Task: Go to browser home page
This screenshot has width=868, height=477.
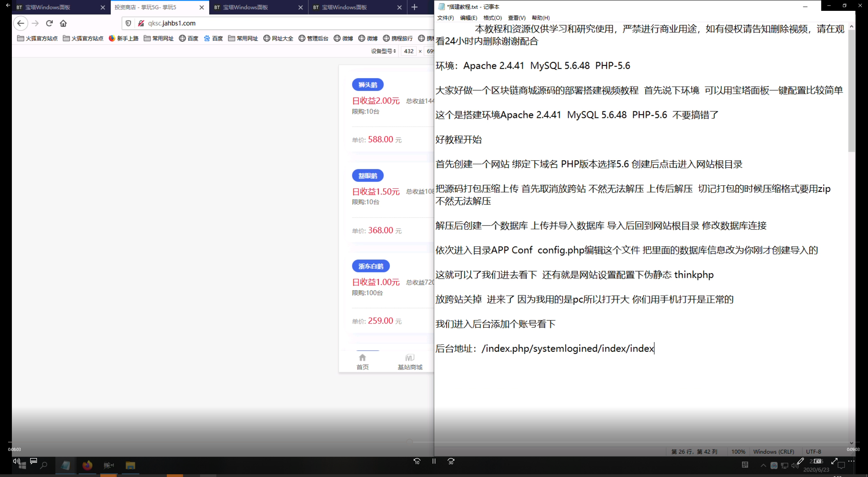Action: 63,23
